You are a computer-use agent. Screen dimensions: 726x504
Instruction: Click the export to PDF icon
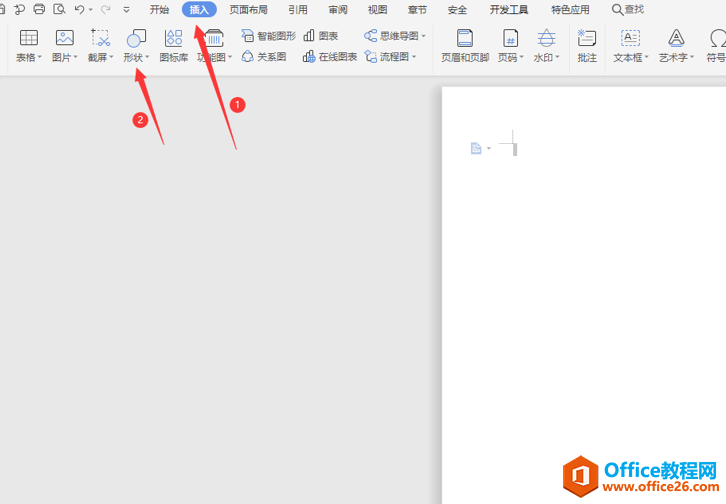[x=19, y=9]
